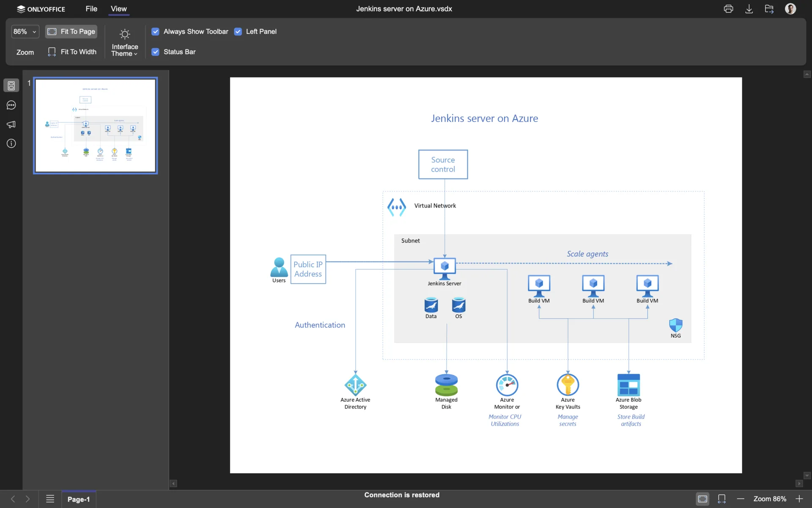The image size is (812, 508).
Task: Click the Authentication label
Action: (x=320, y=325)
